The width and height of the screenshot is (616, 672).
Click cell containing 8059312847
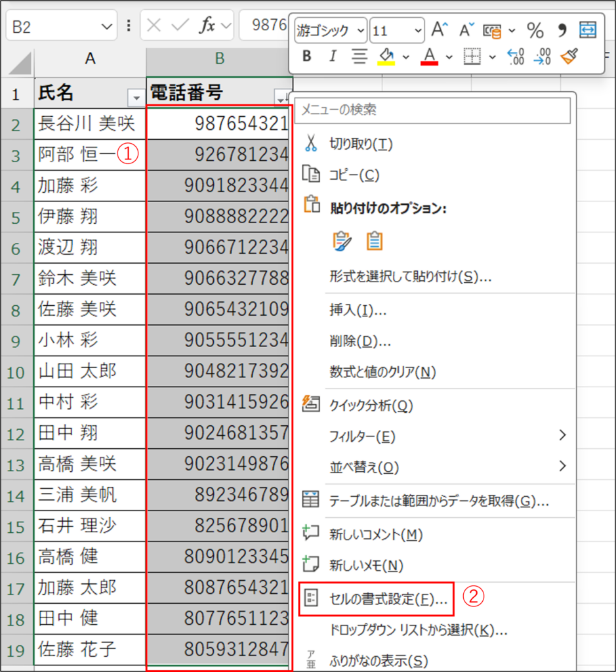click(x=219, y=649)
